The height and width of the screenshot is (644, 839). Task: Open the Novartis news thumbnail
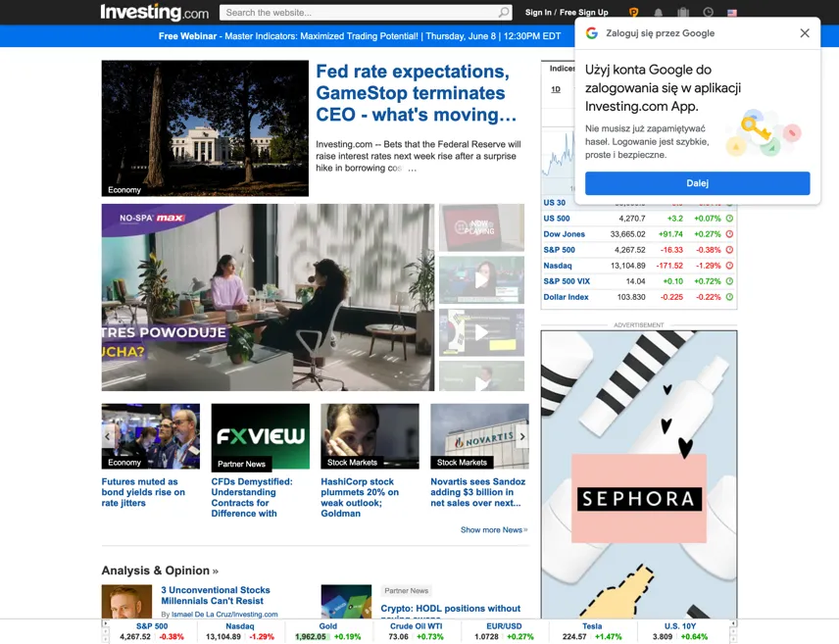(479, 436)
